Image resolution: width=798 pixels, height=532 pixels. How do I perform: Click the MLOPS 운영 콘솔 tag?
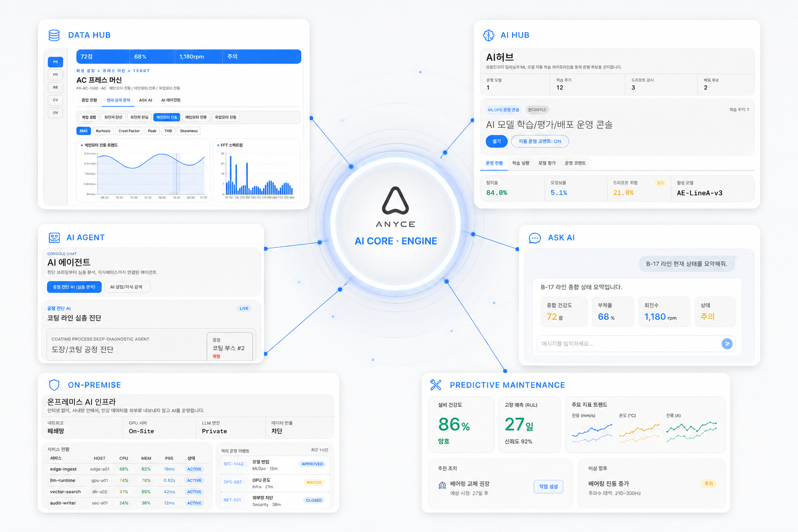click(503, 110)
